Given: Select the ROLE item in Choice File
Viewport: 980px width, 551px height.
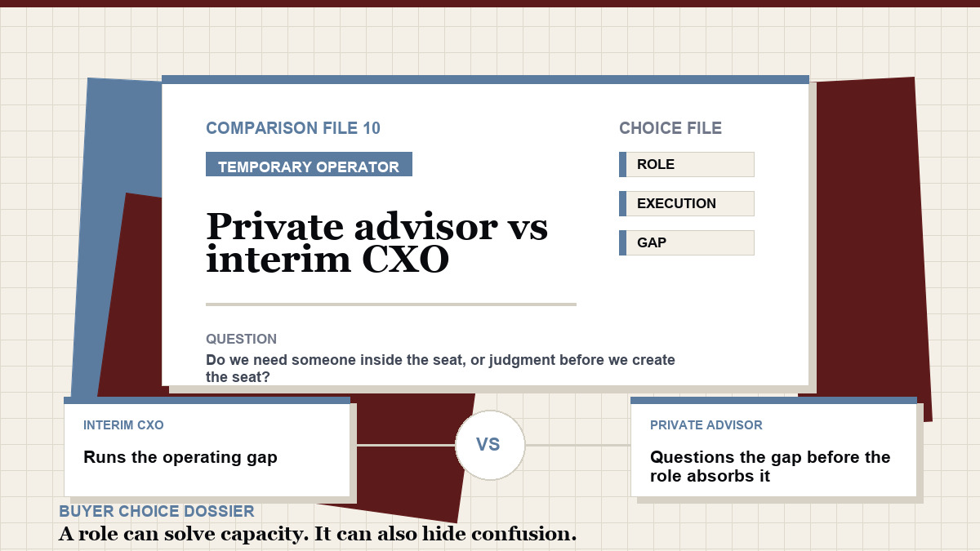Looking at the screenshot, I should pos(687,164).
